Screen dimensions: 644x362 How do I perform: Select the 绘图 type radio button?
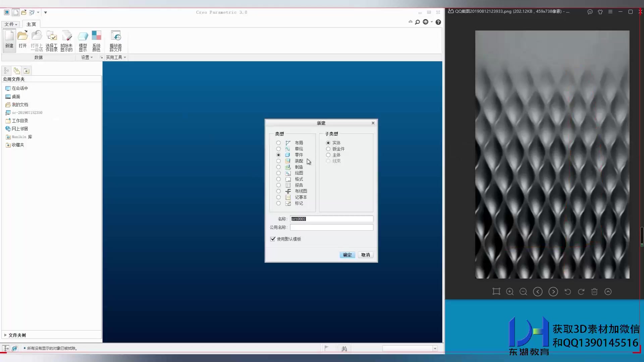point(278,173)
